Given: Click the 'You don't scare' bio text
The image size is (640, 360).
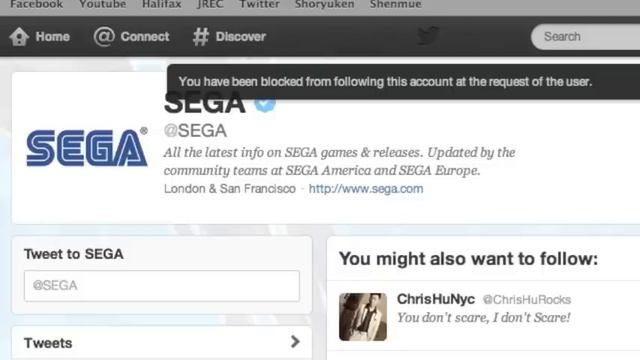Looking at the screenshot, I should pos(484,318).
